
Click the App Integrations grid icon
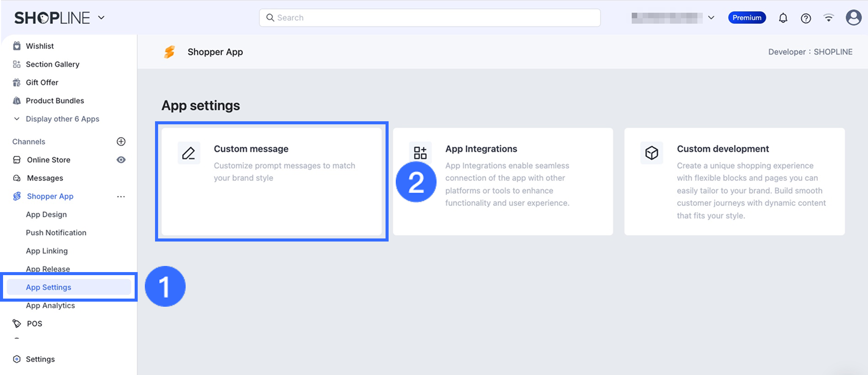click(420, 152)
